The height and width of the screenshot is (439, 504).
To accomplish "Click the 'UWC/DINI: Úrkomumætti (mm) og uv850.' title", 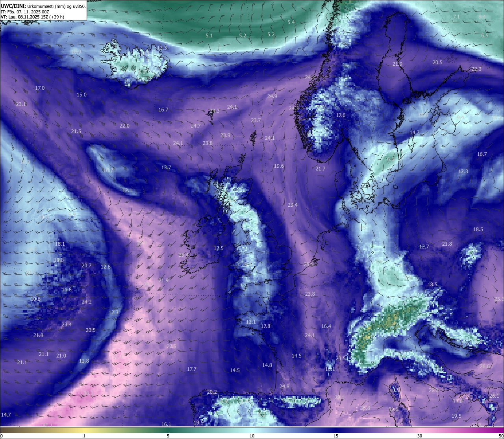I will tap(43, 6).
